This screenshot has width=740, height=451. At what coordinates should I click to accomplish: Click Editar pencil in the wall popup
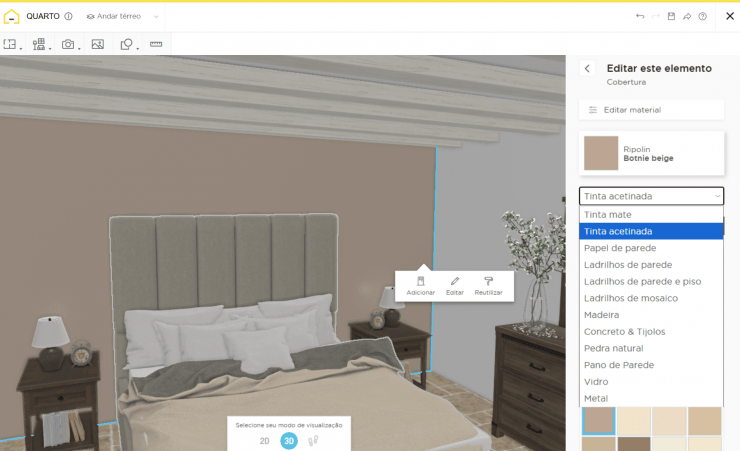454,286
